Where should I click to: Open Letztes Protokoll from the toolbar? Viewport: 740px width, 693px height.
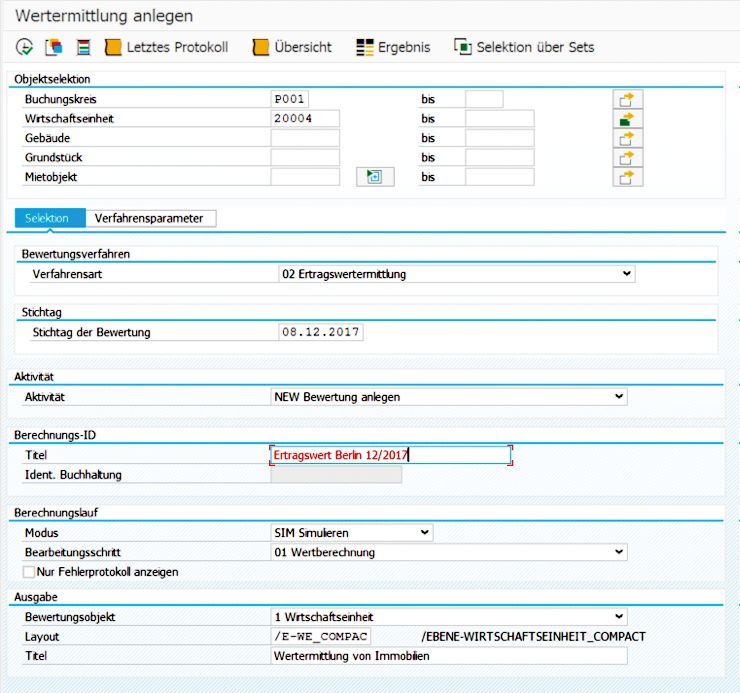click(x=166, y=47)
